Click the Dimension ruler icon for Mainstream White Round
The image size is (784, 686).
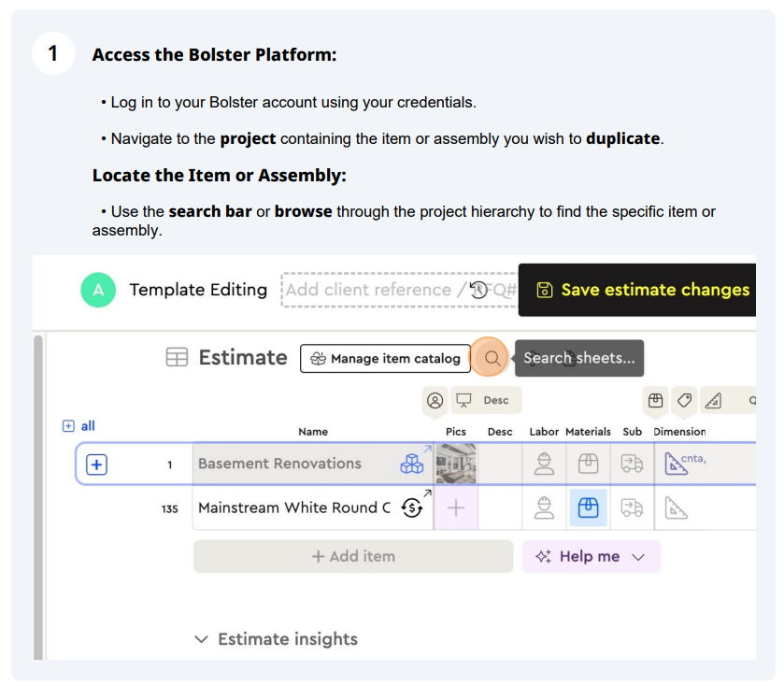pos(676,508)
